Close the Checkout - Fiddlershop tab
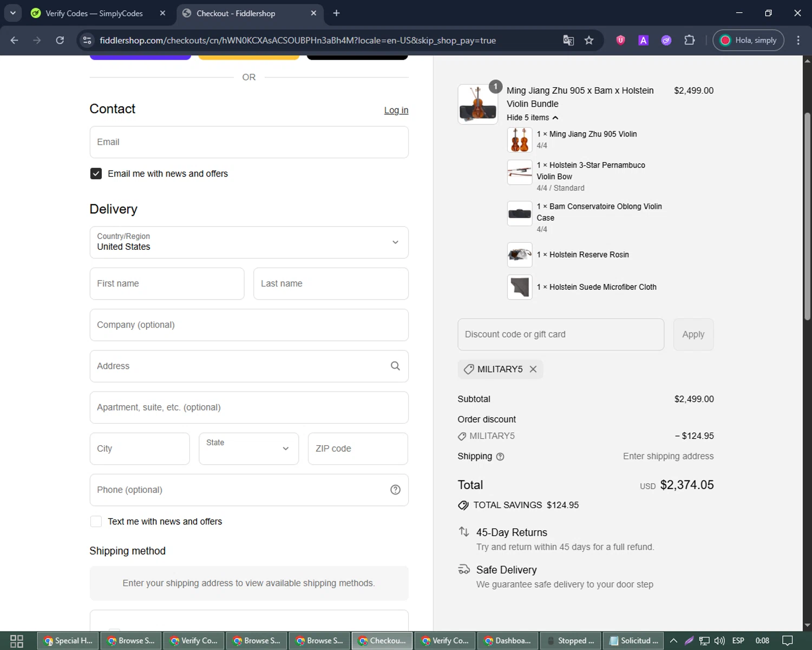Image resolution: width=812 pixels, height=650 pixels. pos(313,13)
